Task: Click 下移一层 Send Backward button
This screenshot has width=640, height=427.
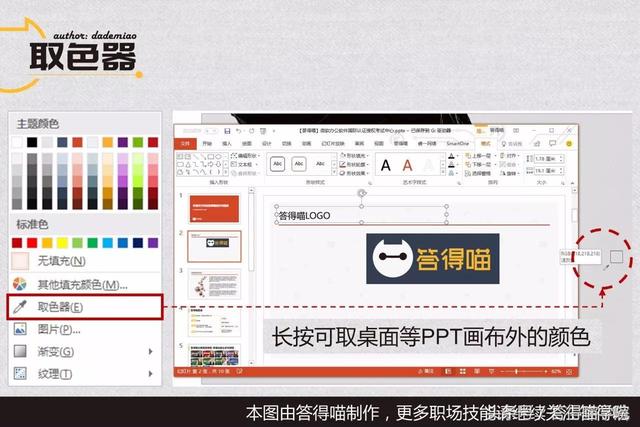Action: pos(480,165)
